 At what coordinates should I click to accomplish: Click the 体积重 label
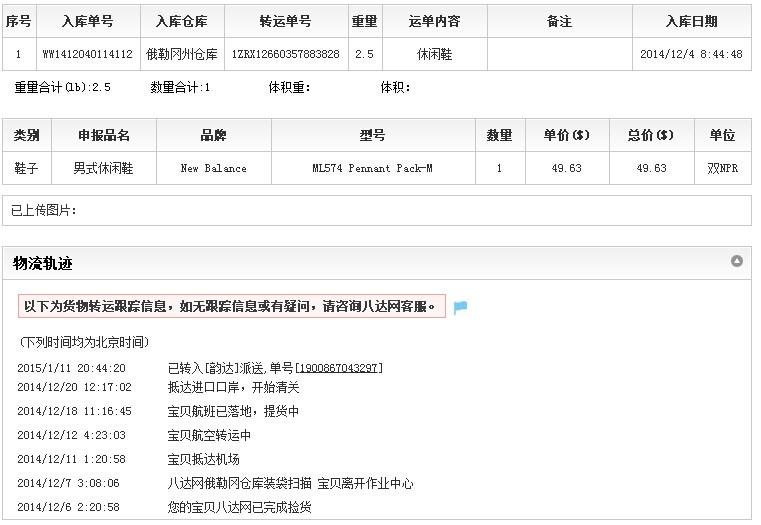point(289,87)
